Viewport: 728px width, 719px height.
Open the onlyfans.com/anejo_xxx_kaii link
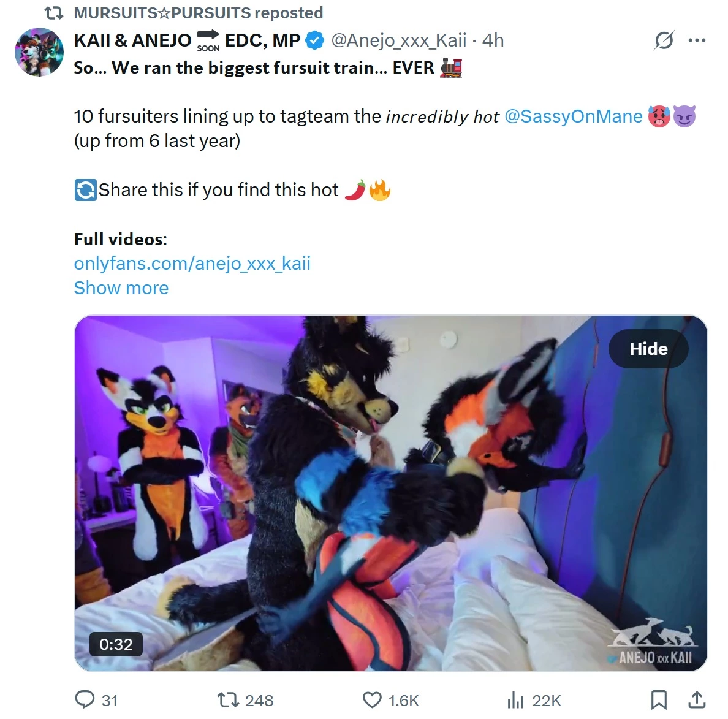[192, 264]
